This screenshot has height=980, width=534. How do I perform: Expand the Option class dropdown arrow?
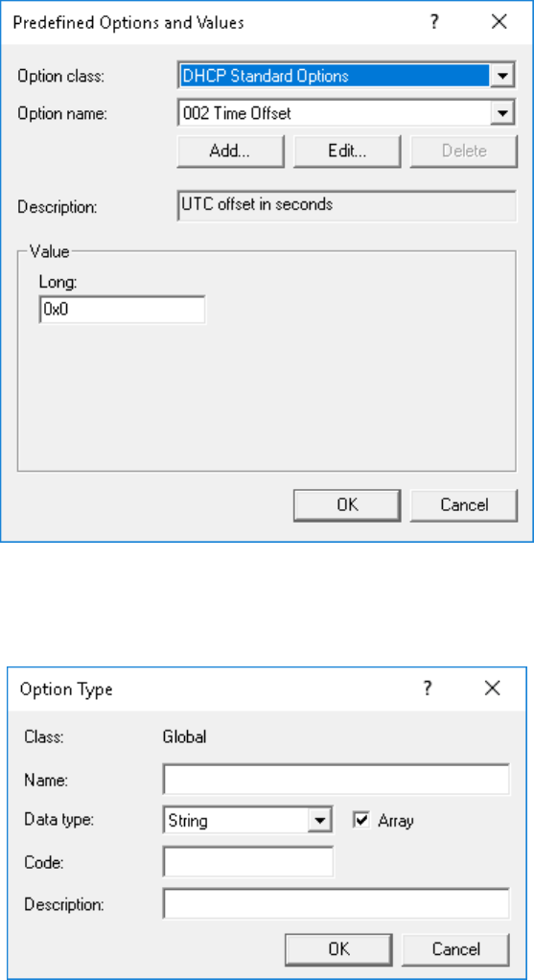(500, 77)
